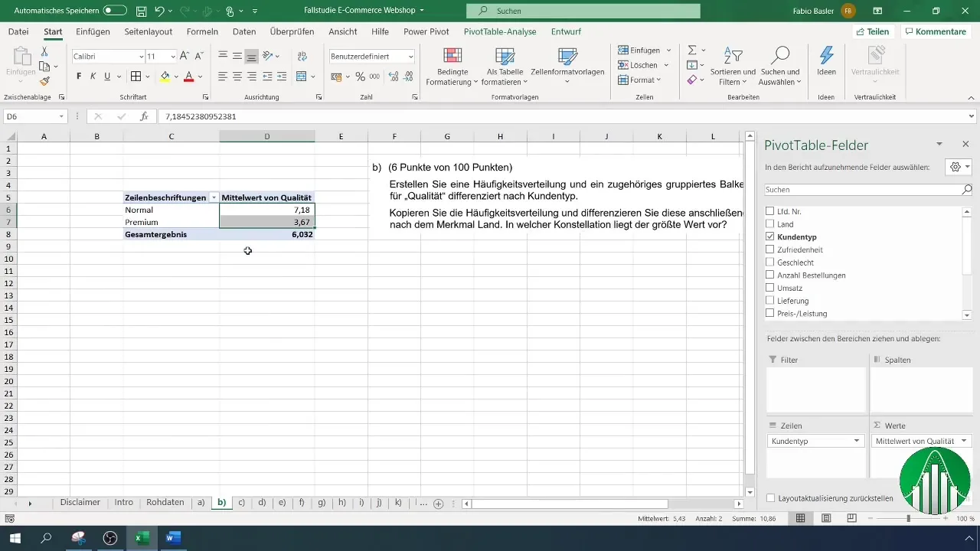Expand the formula bar
The height and width of the screenshot is (551, 980).
972,116
